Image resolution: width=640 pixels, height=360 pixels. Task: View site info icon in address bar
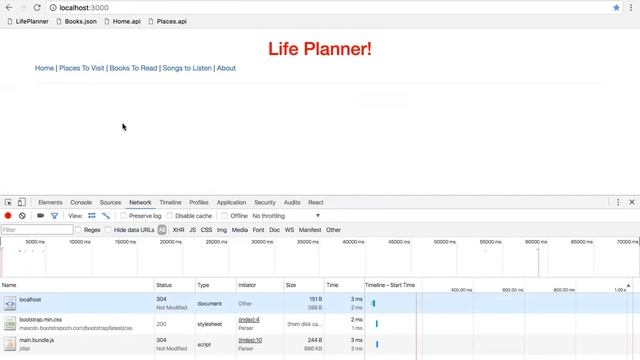point(53,7)
